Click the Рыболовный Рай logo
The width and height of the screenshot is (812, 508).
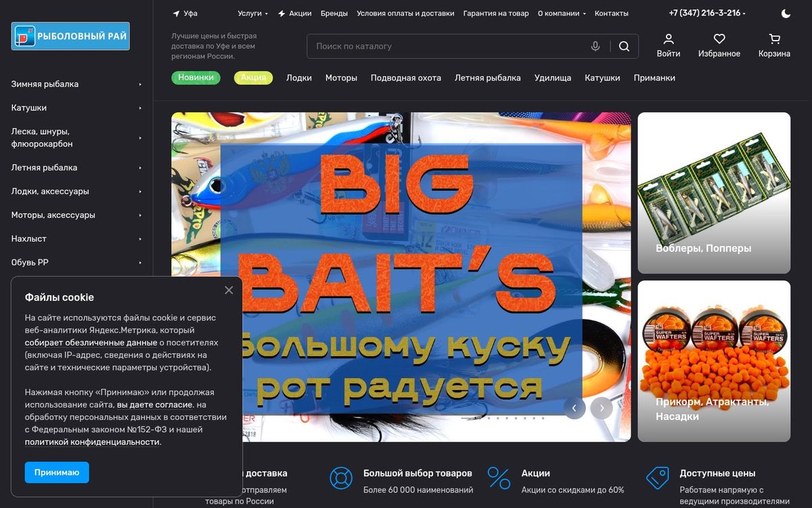click(70, 36)
